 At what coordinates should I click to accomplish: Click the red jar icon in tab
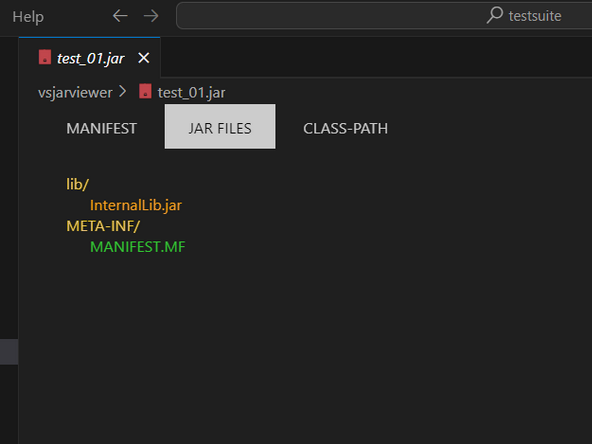coord(45,57)
